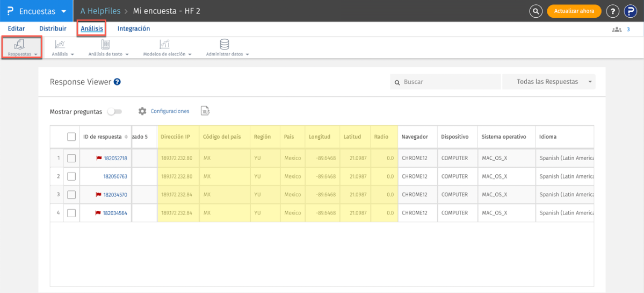Sort by ID de respuesta column arrows
Image resolution: width=644 pixels, height=293 pixels.
pyautogui.click(x=127, y=137)
